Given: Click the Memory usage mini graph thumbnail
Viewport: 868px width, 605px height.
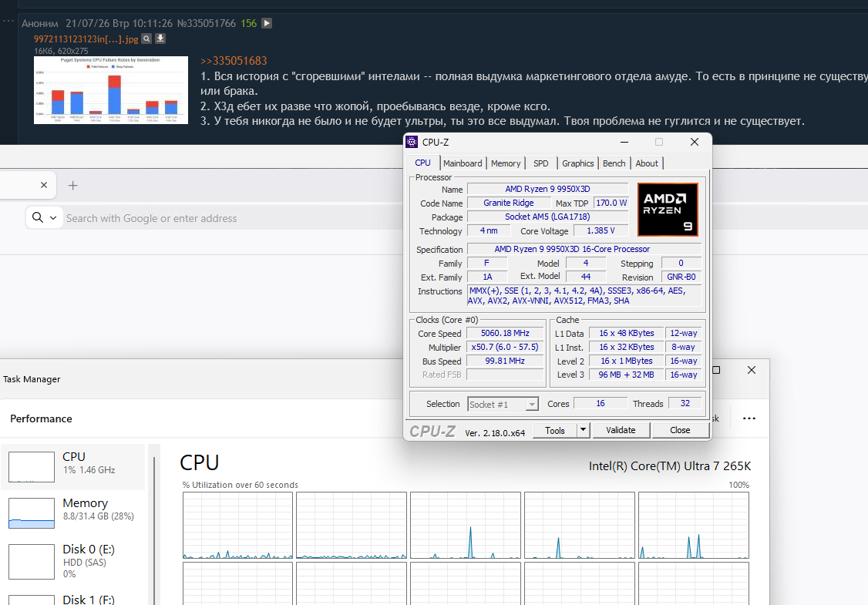Looking at the screenshot, I should pos(32,513).
